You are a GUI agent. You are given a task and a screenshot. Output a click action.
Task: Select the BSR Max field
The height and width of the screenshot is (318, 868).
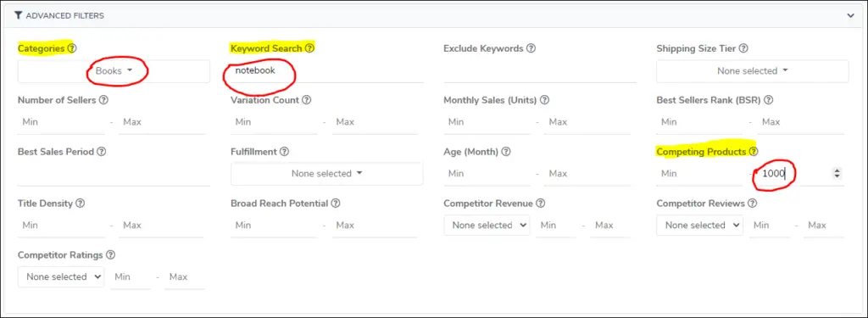click(800, 122)
